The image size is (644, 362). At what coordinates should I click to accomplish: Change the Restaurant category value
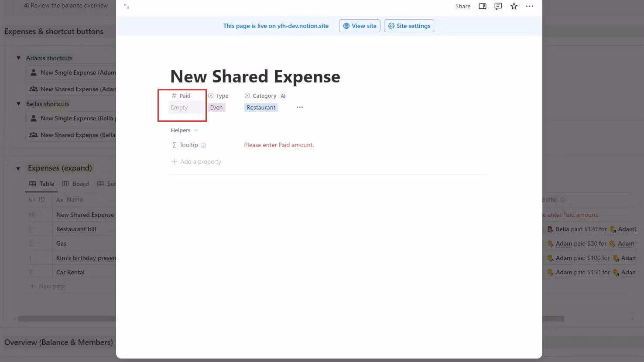[261, 108]
